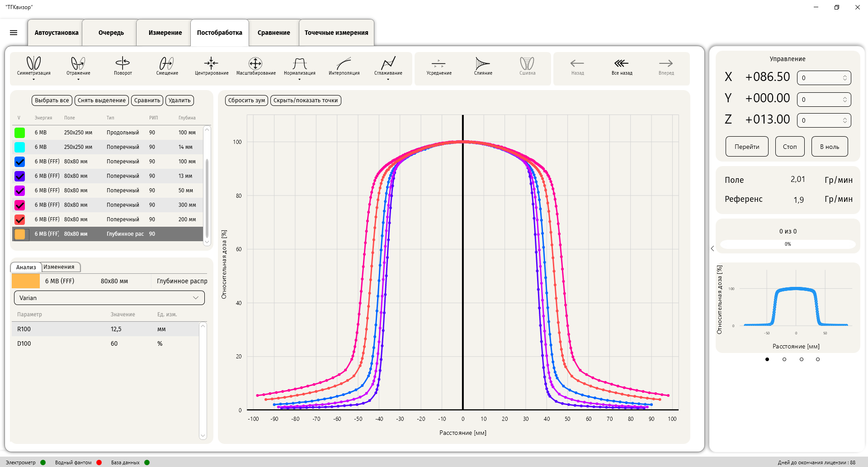Click the orange color swatch in analysis
868x467 pixels.
tap(26, 281)
